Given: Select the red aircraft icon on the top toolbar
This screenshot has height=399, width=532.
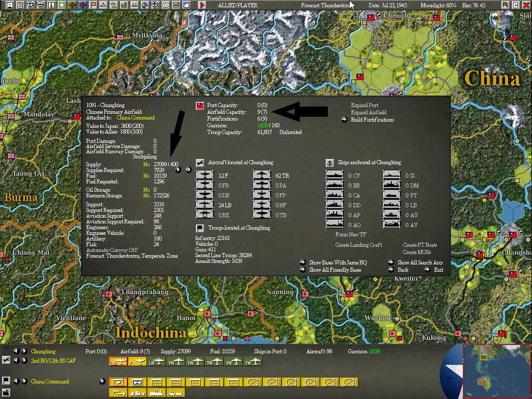Looking at the screenshot, I should (x=72, y=5).
